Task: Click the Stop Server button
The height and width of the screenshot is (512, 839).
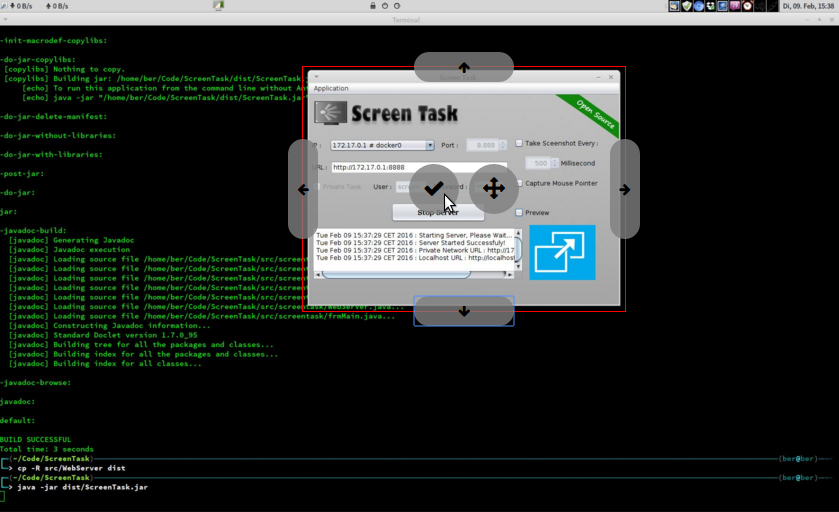Action: [438, 212]
